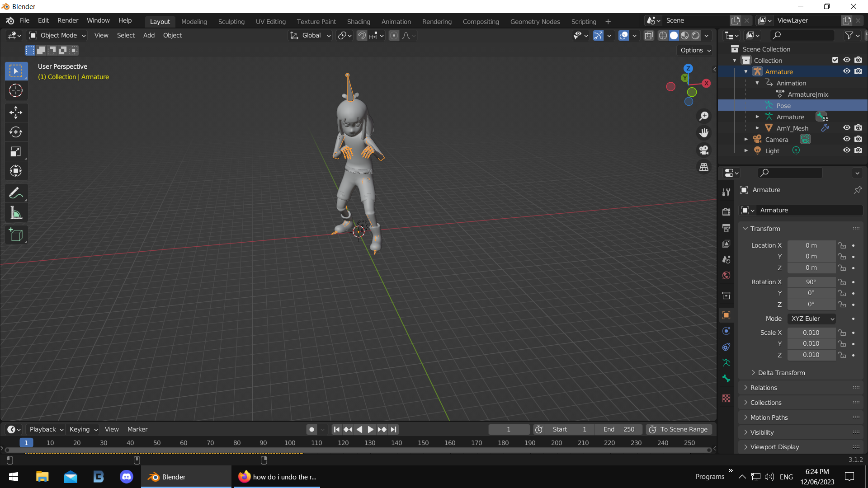This screenshot has width=868, height=488.
Task: Toggle visibility of the Light object
Action: [x=847, y=150]
